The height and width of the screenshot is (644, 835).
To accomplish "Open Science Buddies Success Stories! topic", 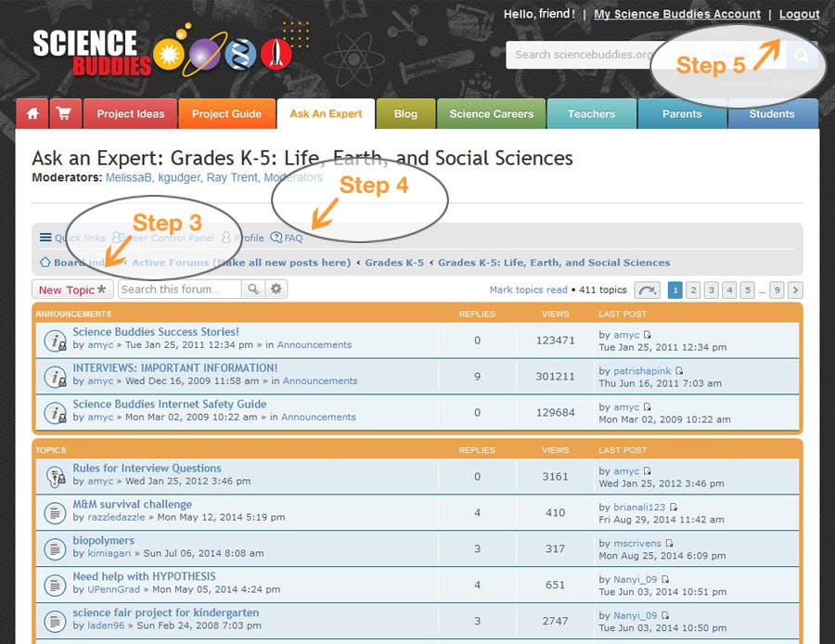I will [x=156, y=332].
